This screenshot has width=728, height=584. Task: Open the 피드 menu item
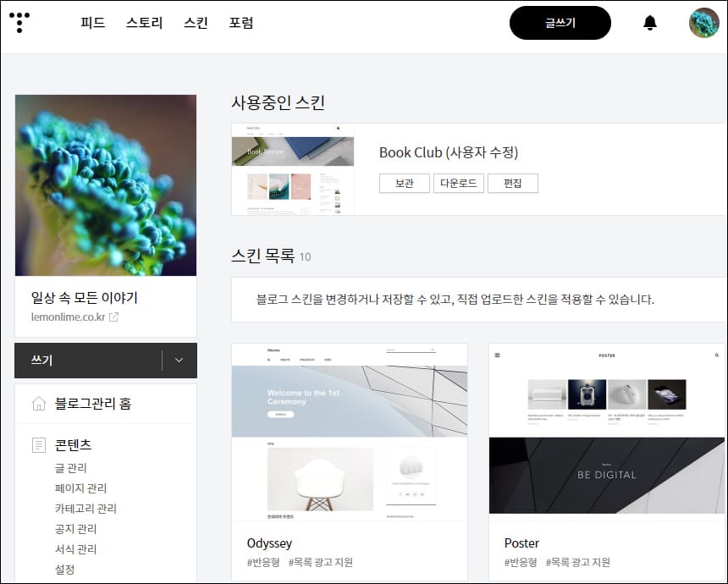click(91, 23)
